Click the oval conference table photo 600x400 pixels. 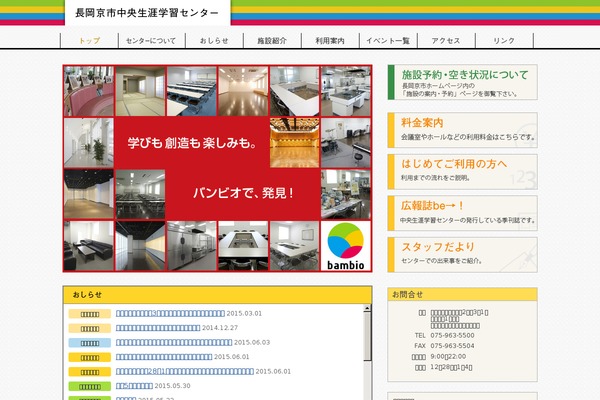pyautogui.click(x=243, y=246)
